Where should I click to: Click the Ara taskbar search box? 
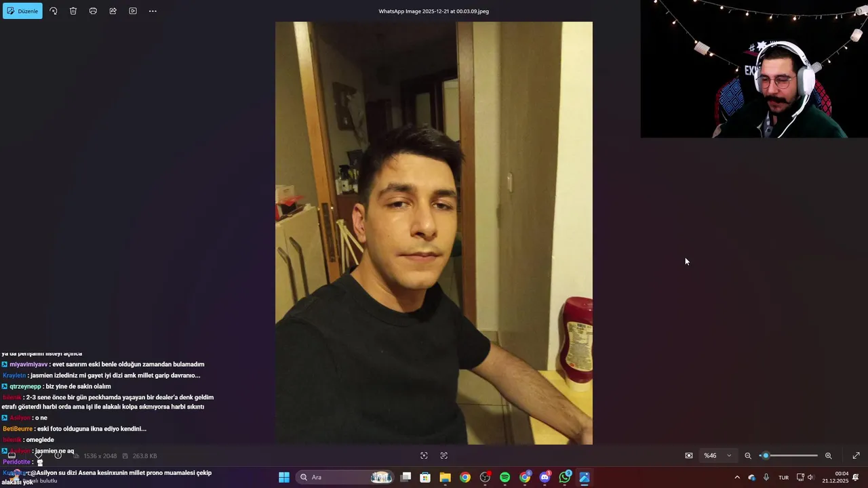coord(346,477)
